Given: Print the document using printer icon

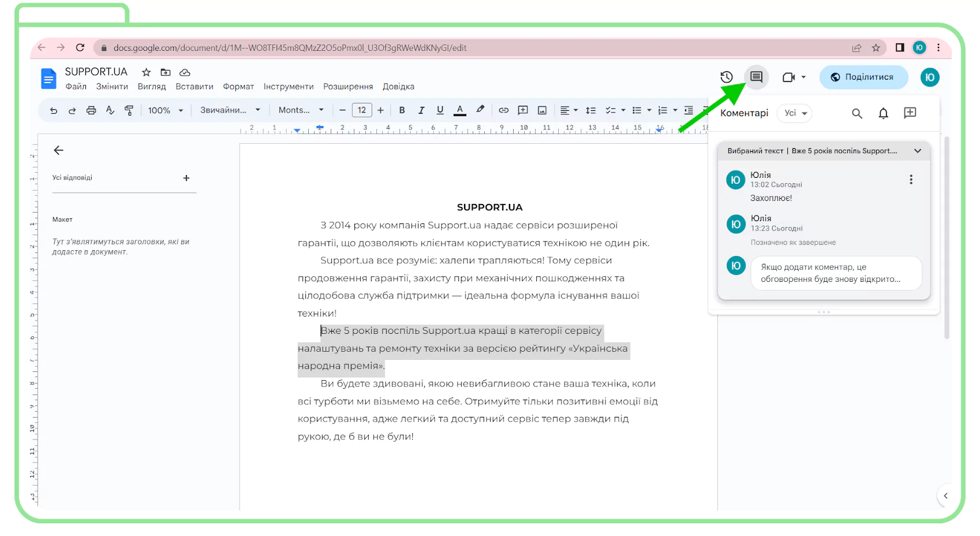Looking at the screenshot, I should click(91, 110).
